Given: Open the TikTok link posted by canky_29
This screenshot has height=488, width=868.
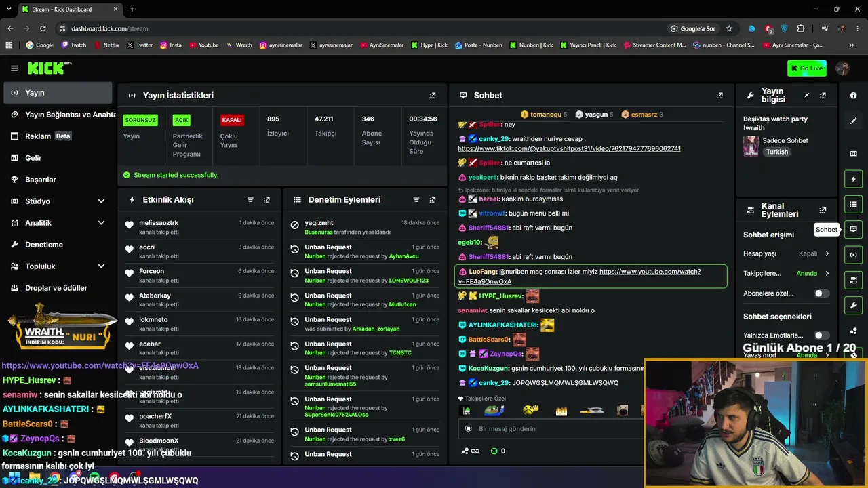Looking at the screenshot, I should 569,148.
